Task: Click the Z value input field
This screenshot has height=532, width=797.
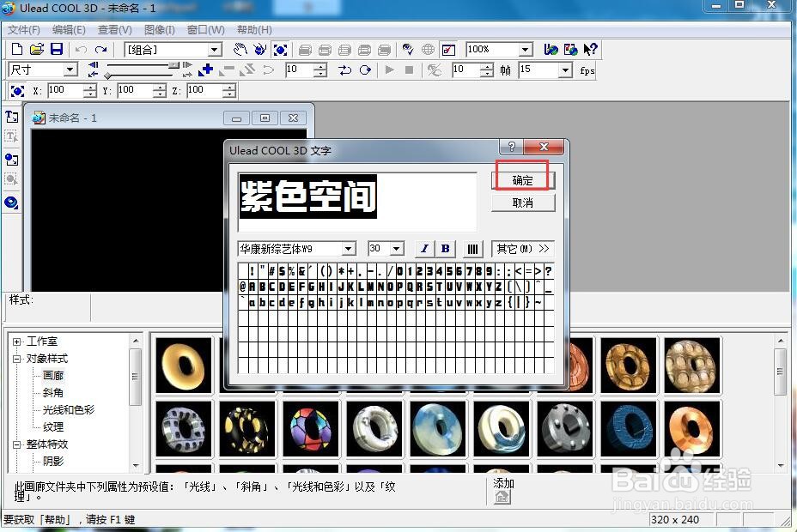Action: pyautogui.click(x=204, y=90)
